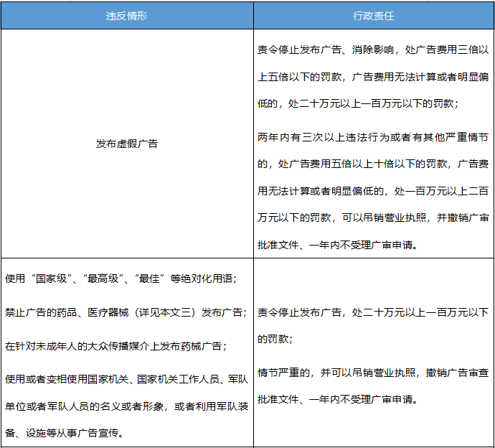Click the line starting '情节严重的，并可以吊销'
Image resolution: width=495 pixels, height=448 pixels.
pos(373,373)
